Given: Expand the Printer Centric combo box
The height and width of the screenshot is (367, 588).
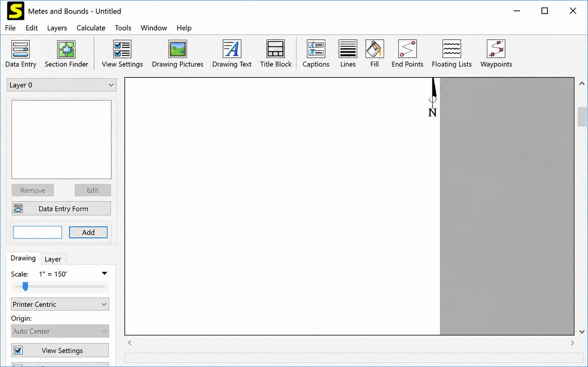Looking at the screenshot, I should click(60, 304).
